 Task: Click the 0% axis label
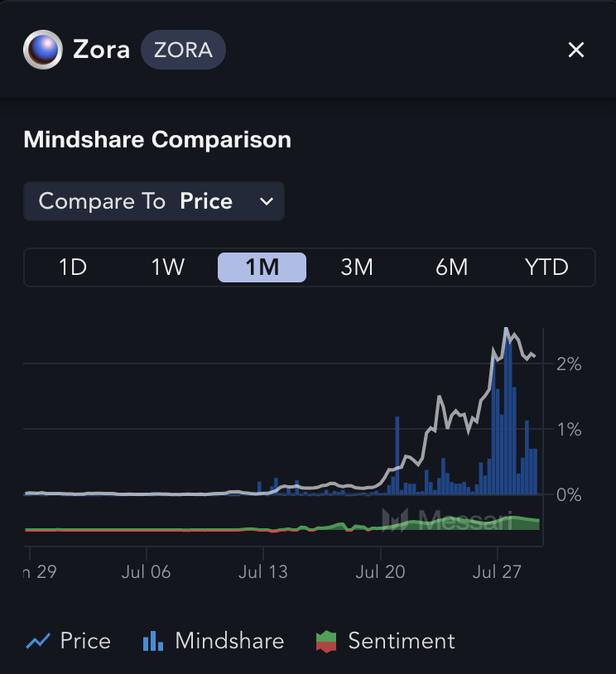click(x=569, y=495)
